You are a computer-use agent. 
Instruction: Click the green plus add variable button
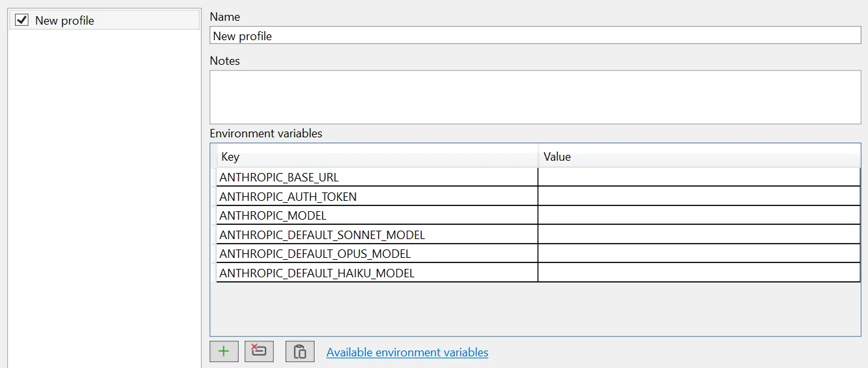coord(224,351)
